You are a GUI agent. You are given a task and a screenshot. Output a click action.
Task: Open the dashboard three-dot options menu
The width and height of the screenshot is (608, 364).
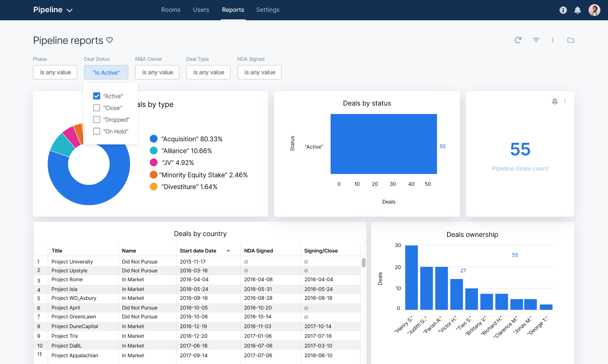coord(552,40)
